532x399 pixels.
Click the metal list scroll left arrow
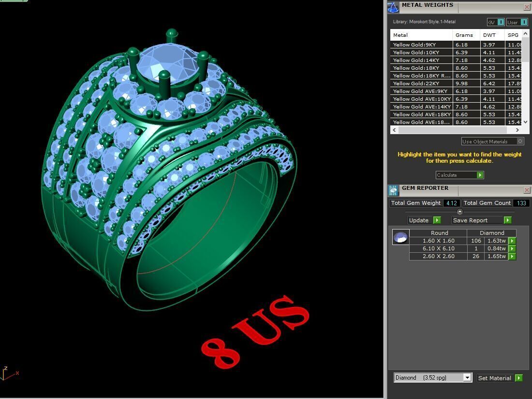click(394, 130)
